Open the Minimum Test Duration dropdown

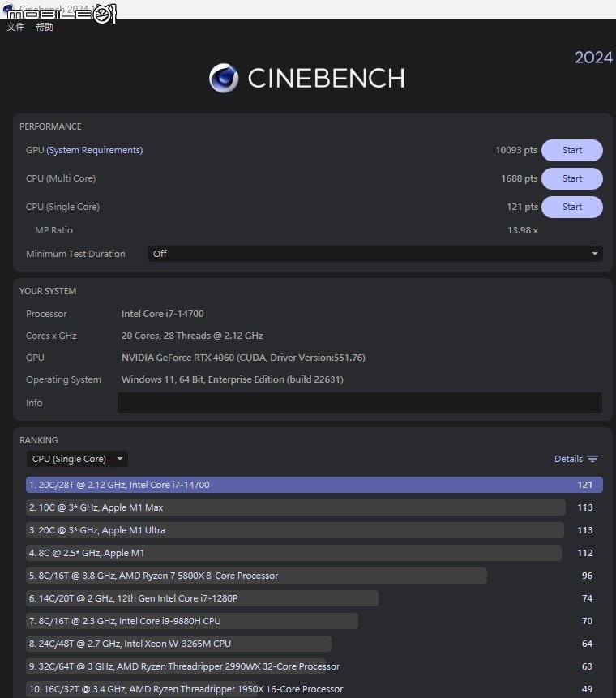(x=374, y=254)
